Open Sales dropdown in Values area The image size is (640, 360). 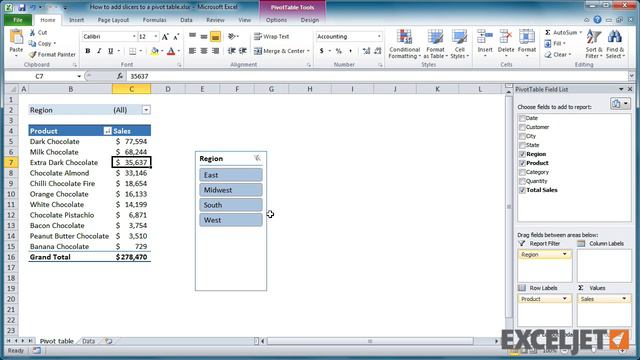[624, 299]
